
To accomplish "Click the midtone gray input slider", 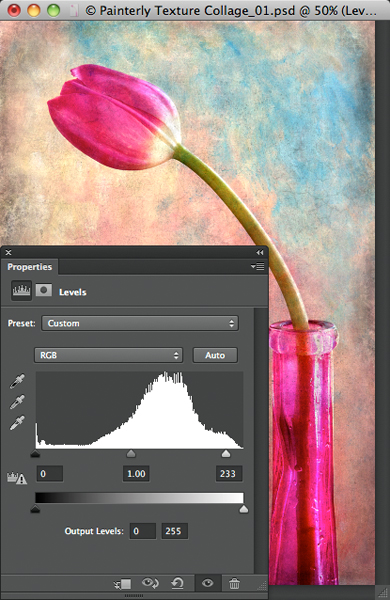I will pyautogui.click(x=131, y=453).
